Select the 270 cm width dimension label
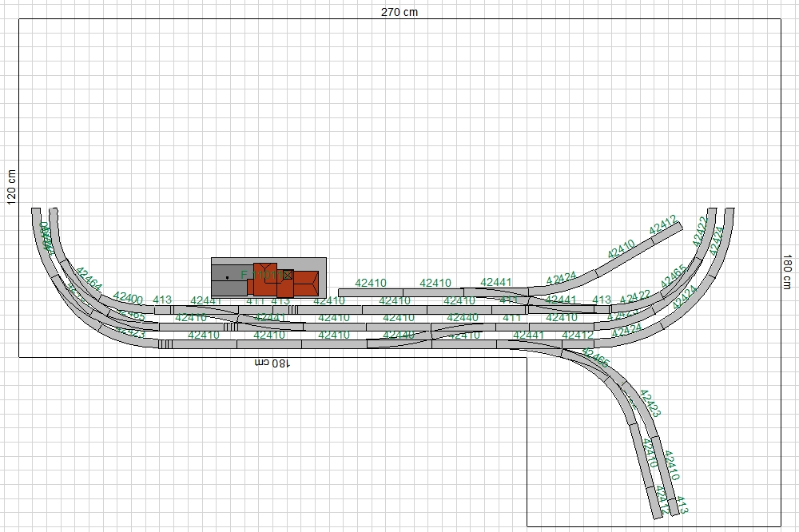Image resolution: width=799 pixels, height=532 pixels. point(399,12)
